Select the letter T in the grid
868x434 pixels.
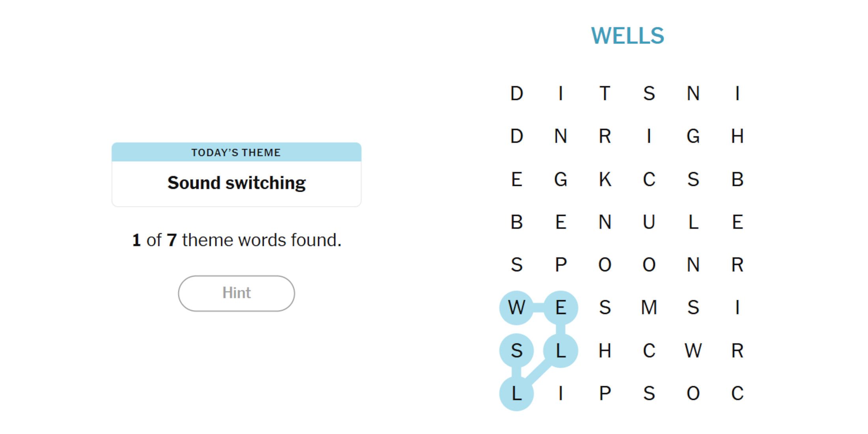pyautogui.click(x=605, y=94)
